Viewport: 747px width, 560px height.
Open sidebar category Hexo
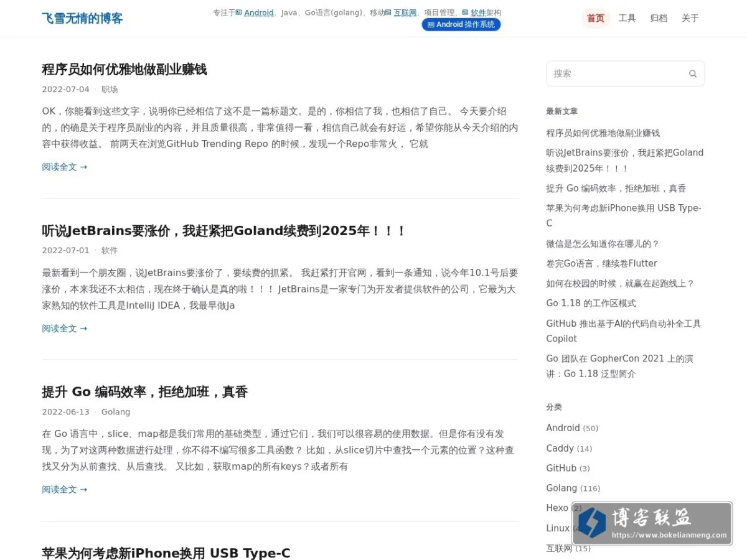pos(557,508)
